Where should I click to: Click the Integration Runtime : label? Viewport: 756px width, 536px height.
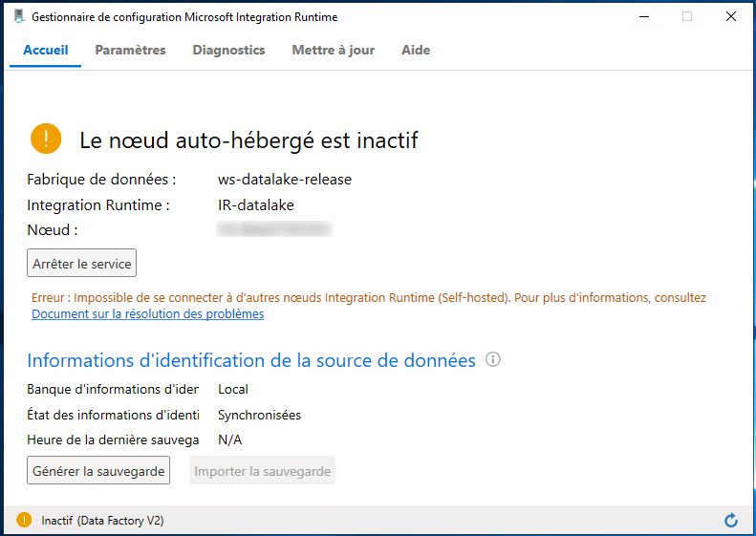click(98, 204)
